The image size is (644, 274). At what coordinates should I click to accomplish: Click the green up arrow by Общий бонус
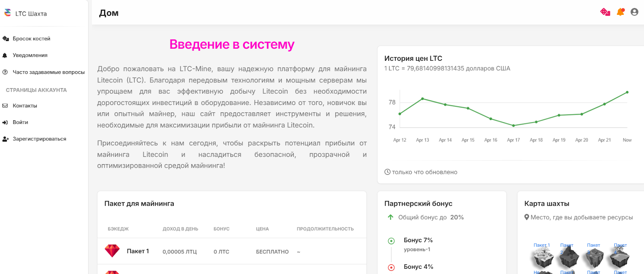(390, 217)
